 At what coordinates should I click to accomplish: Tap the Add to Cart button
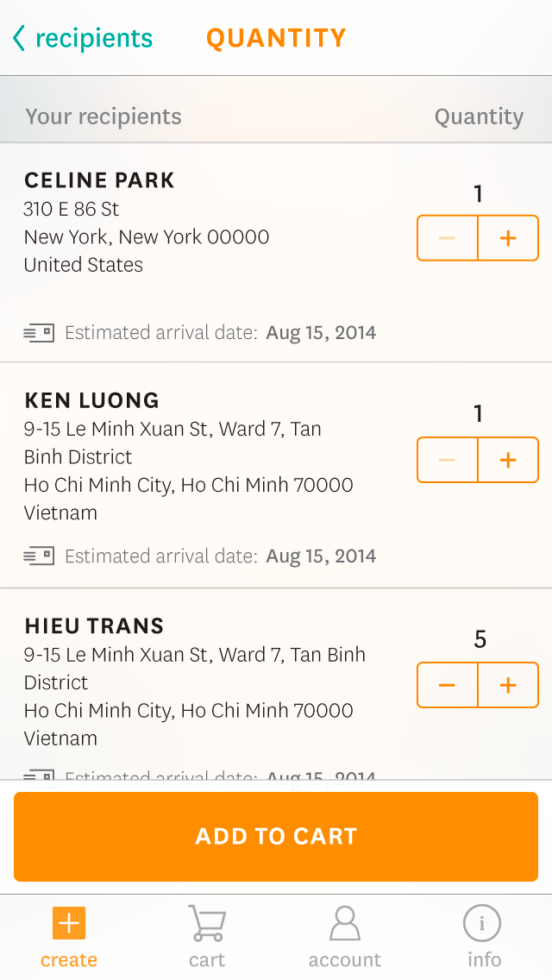276,836
